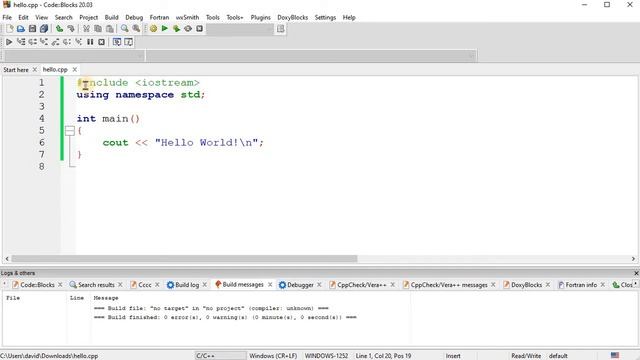Screen dimensions: 640x360
Task: Close the Start here tab
Action: pyautogui.click(x=35, y=70)
